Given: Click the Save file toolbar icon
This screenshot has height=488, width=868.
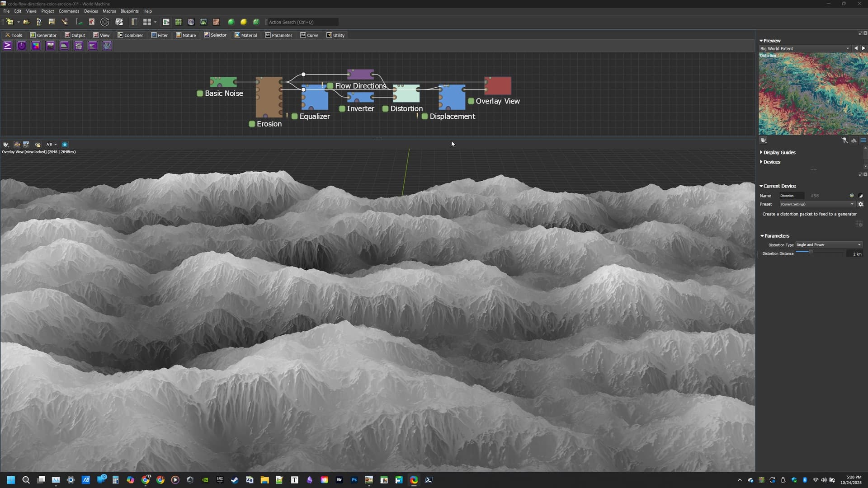Looking at the screenshot, I should pyautogui.click(x=52, y=22).
